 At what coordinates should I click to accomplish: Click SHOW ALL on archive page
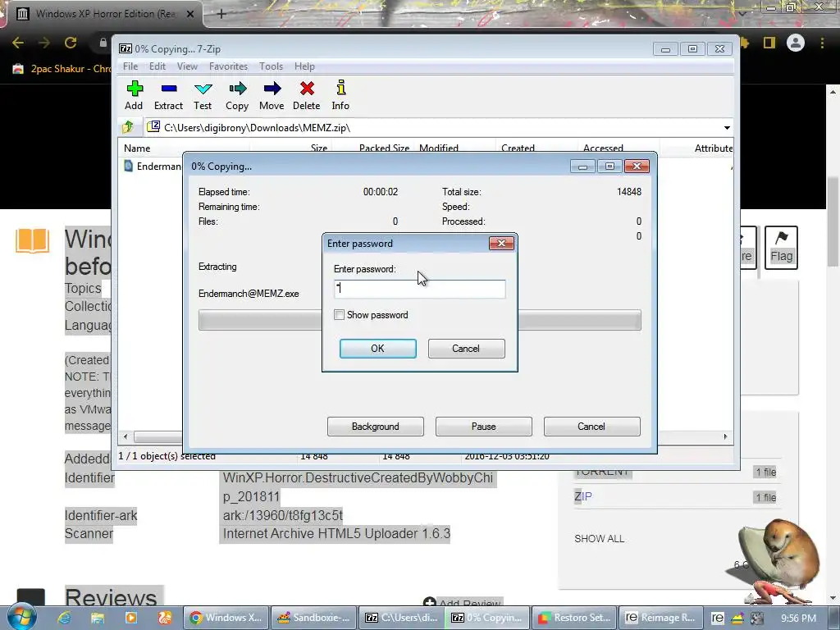(599, 538)
